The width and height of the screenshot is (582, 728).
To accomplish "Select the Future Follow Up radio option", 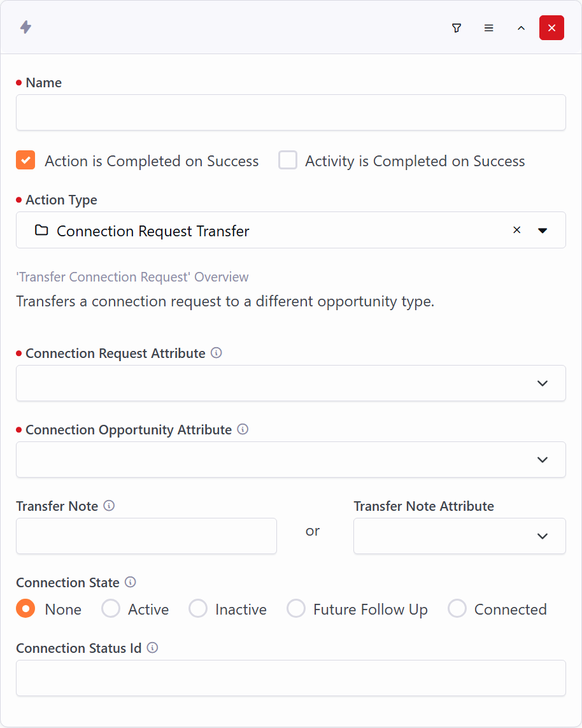I will click(x=296, y=609).
